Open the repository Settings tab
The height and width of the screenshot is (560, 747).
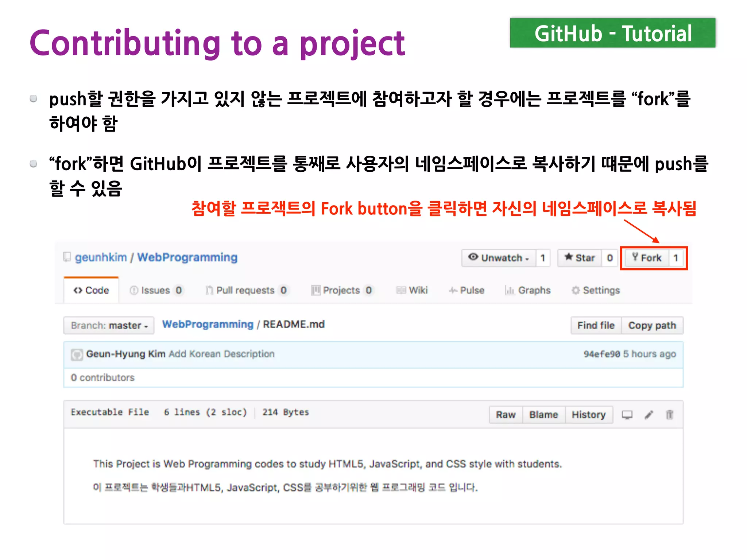point(596,290)
